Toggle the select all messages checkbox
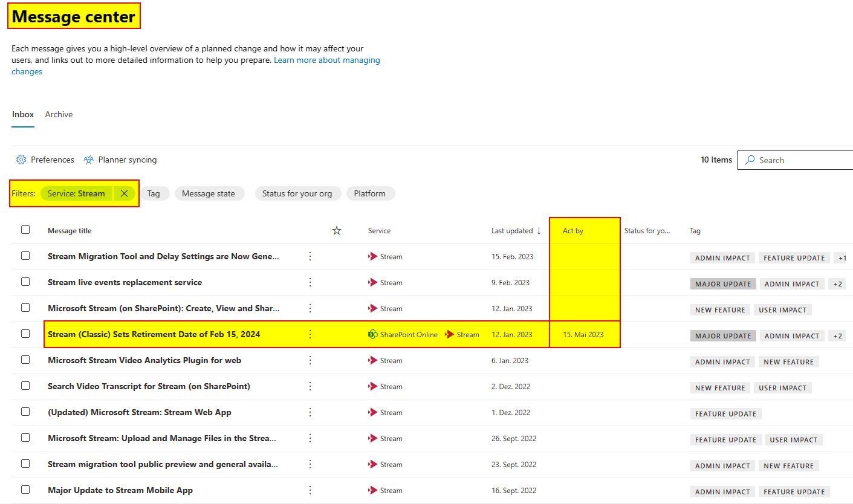Screen dimensions: 853x504 [x=25, y=230]
